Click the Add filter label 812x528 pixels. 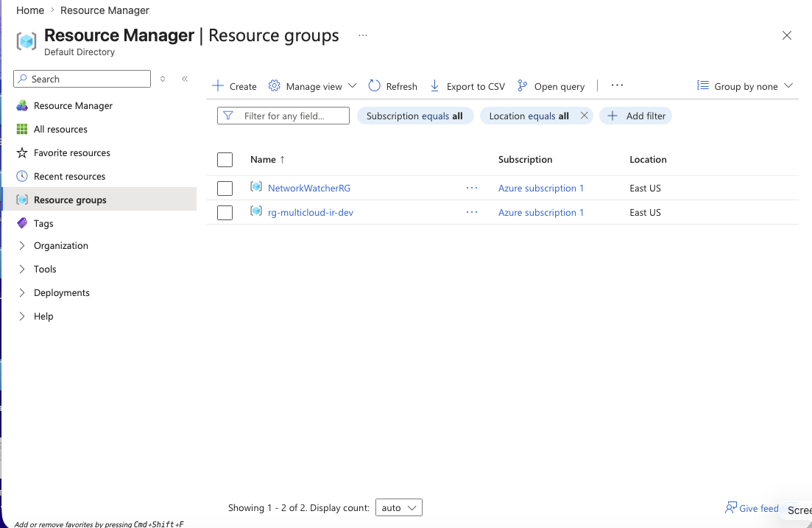tap(646, 116)
